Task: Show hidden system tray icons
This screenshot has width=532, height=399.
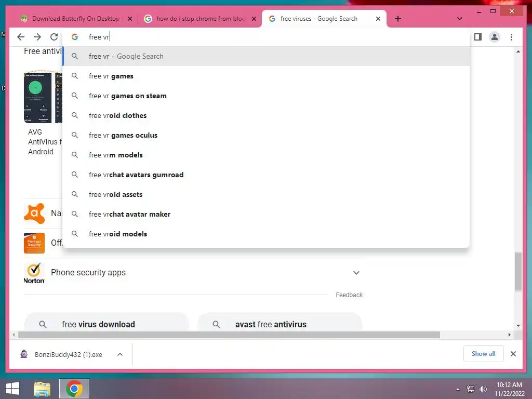Action: 458,389
